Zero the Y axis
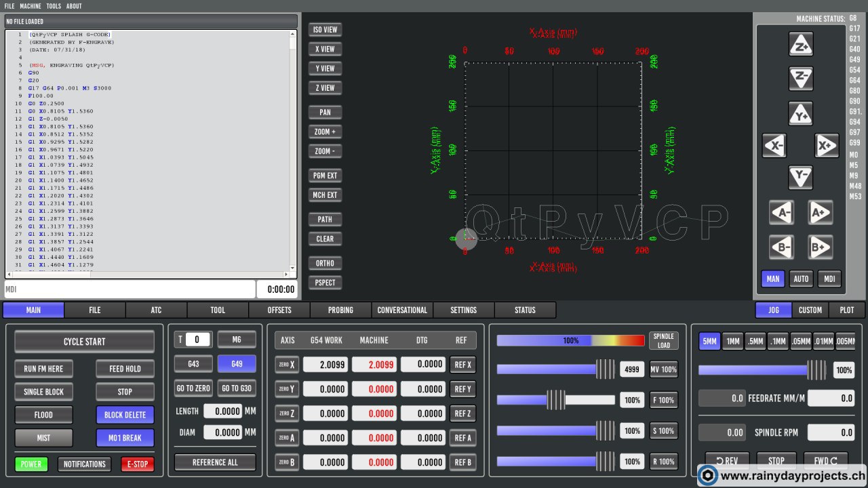868x488 pixels. [x=287, y=389]
